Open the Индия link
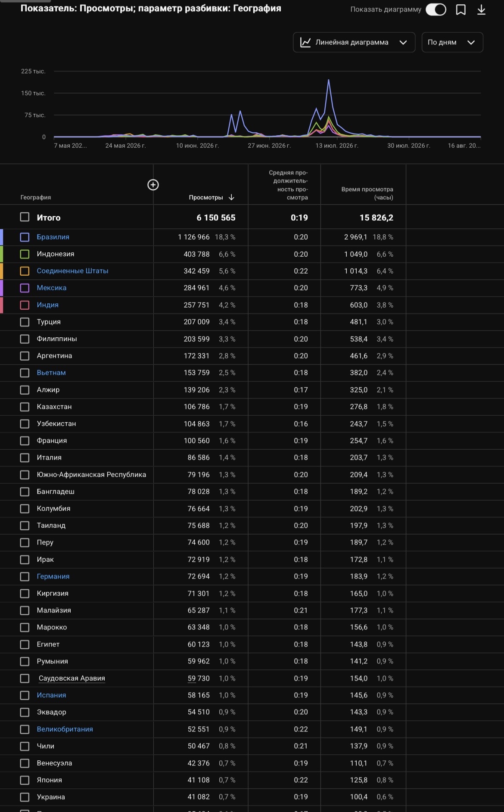 47,305
